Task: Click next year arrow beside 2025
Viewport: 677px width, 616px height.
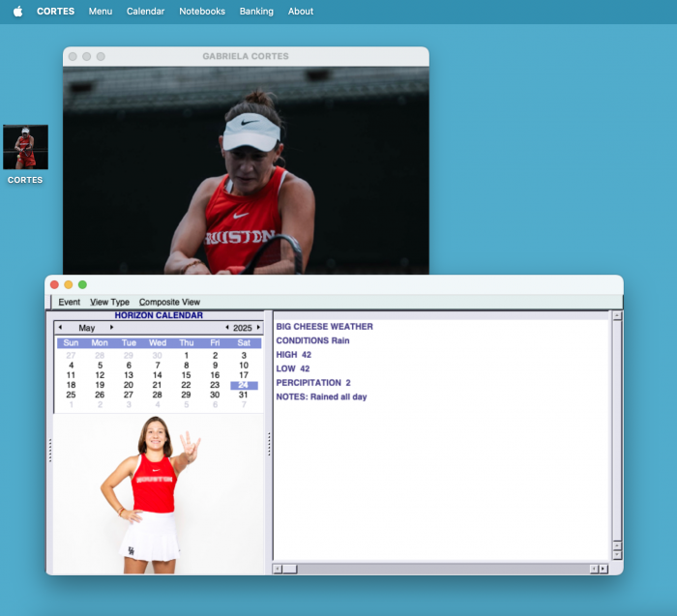Action: click(258, 328)
